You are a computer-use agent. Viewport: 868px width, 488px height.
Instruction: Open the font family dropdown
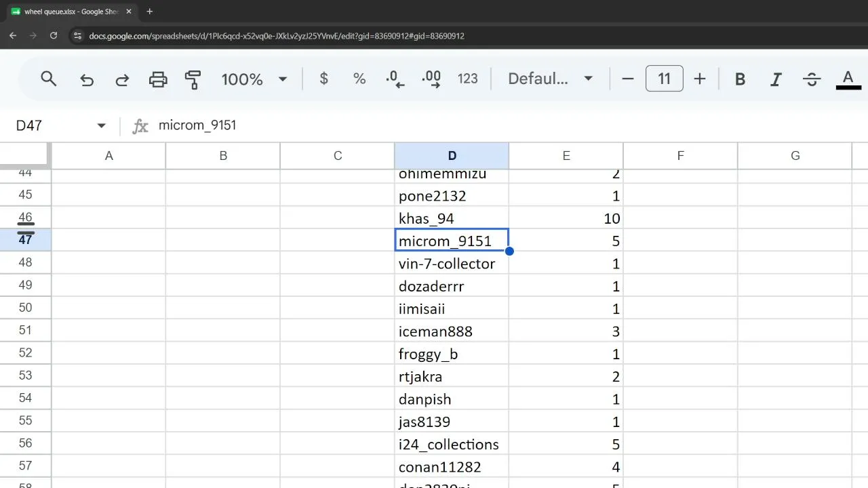point(551,79)
